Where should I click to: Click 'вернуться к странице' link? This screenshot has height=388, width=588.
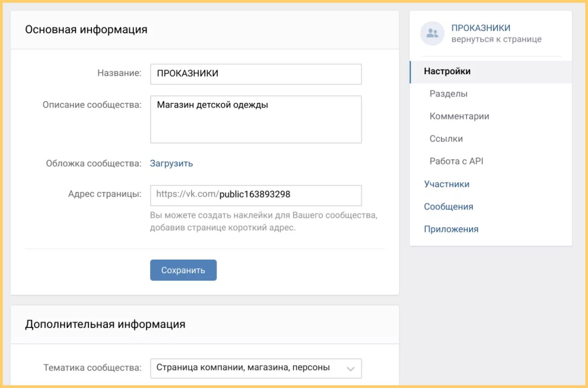point(496,39)
